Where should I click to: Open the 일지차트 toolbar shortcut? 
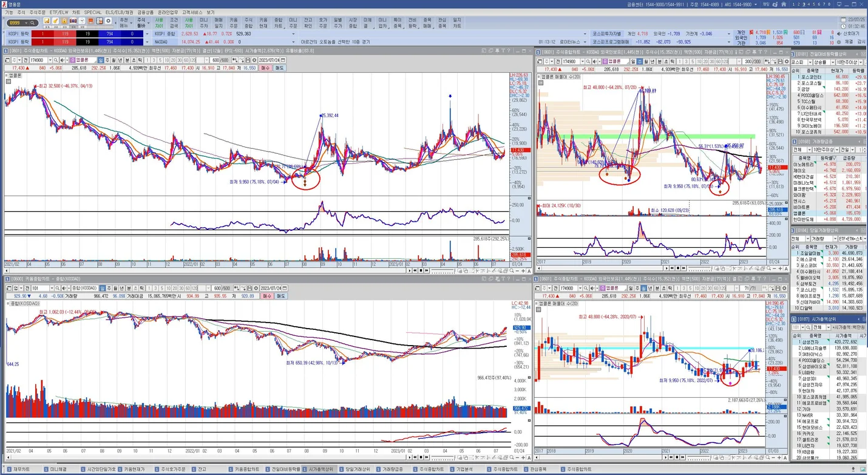coord(457,22)
